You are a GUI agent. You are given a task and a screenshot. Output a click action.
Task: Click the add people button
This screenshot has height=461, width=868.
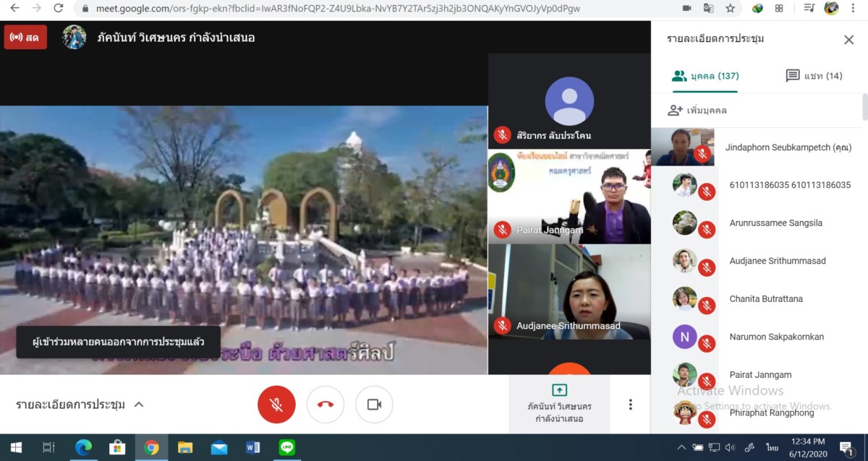(697, 111)
